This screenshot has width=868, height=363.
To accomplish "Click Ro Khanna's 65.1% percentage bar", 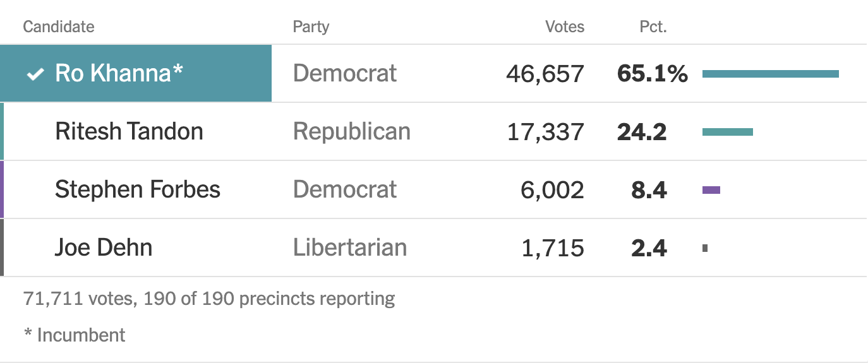I will click(771, 74).
